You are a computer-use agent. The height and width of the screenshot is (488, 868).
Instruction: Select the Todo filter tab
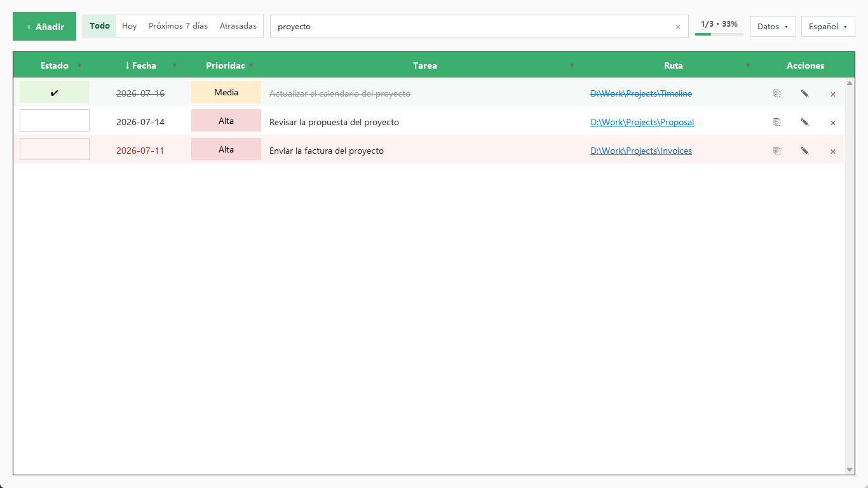[x=100, y=26]
